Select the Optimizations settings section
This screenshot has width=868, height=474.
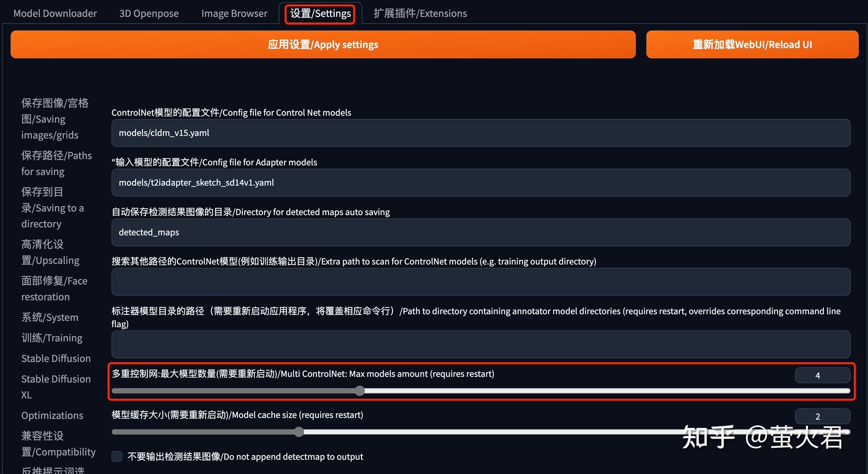[52, 415]
